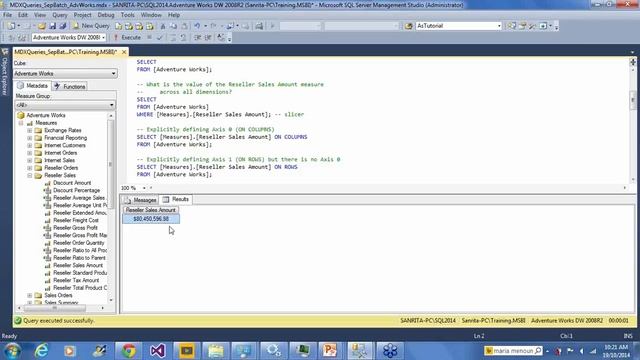Open the 100 % zoom dropdown
This screenshot has height=360, width=640.
[144, 188]
